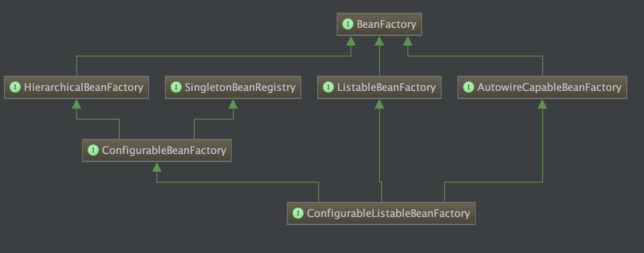The image size is (644, 253).
Task: Click the interface icon of SingletonBeanRegistry
Action: point(176,87)
